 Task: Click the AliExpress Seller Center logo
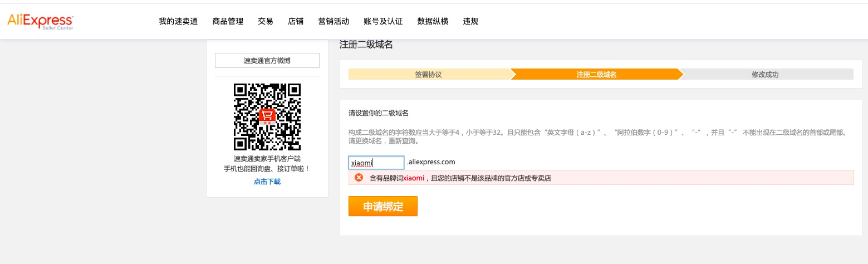pyautogui.click(x=40, y=21)
